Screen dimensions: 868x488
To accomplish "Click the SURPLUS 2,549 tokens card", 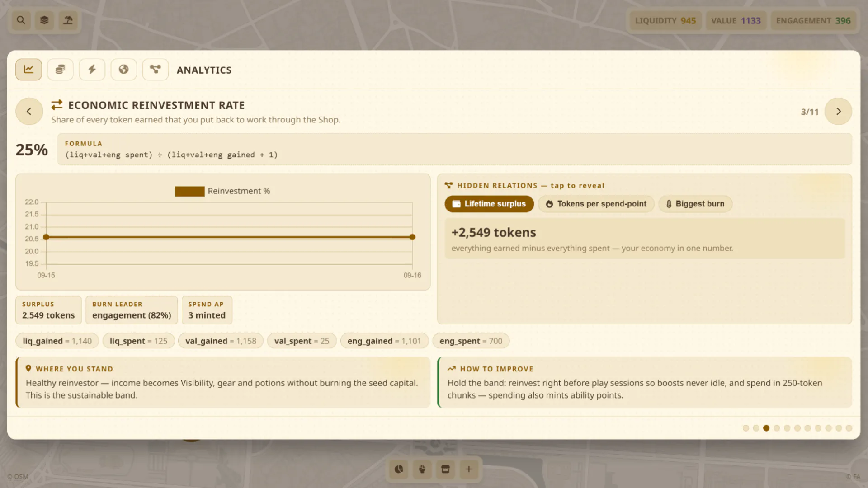I will [48, 310].
